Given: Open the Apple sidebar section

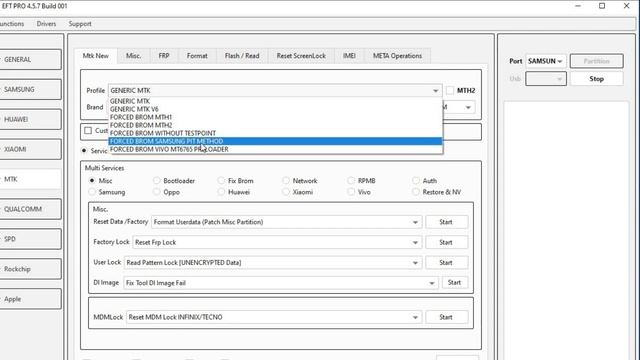Looking at the screenshot, I should click(x=30, y=299).
